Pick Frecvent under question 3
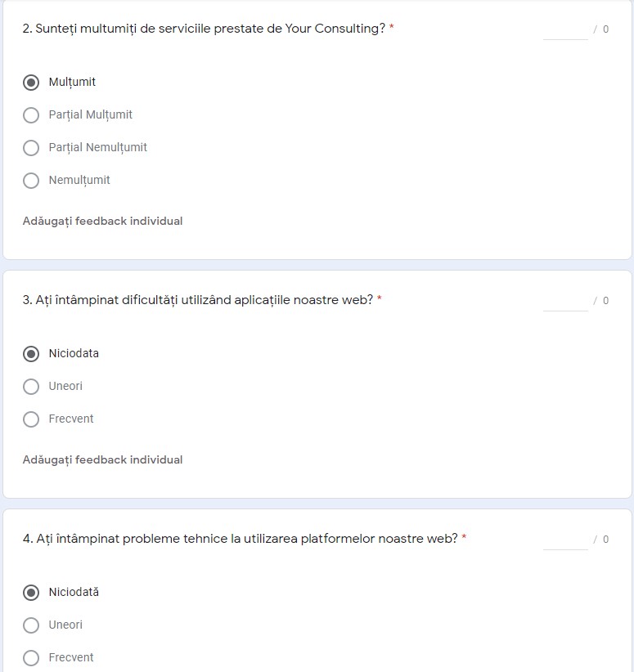The image size is (634, 672). (31, 419)
